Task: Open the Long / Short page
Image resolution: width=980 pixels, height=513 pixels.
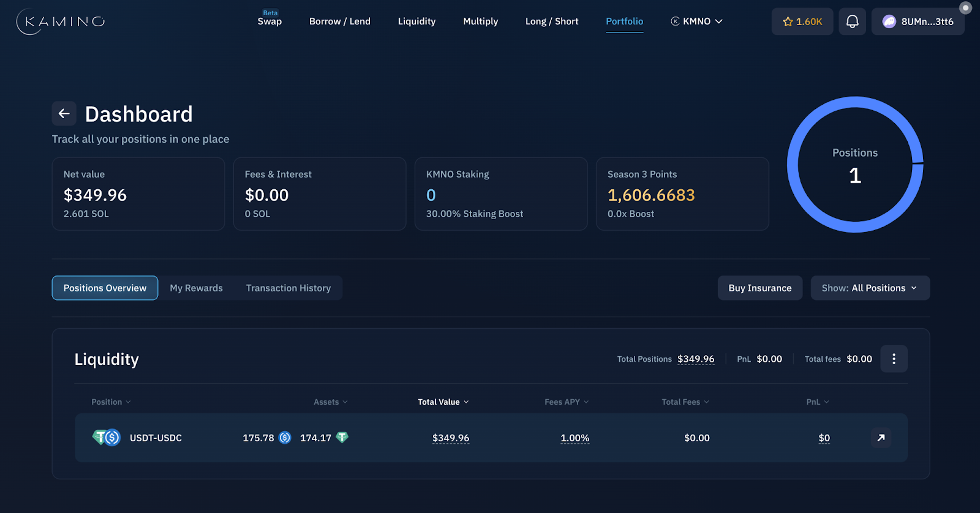Action: click(x=552, y=21)
